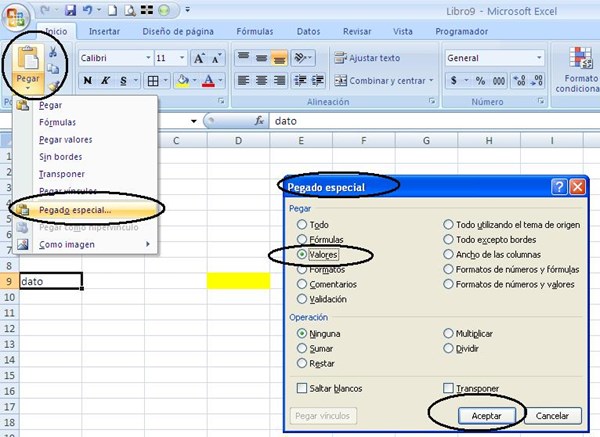Align text to the middle vertically
Viewport: 600px width, 437px height.
point(261,57)
